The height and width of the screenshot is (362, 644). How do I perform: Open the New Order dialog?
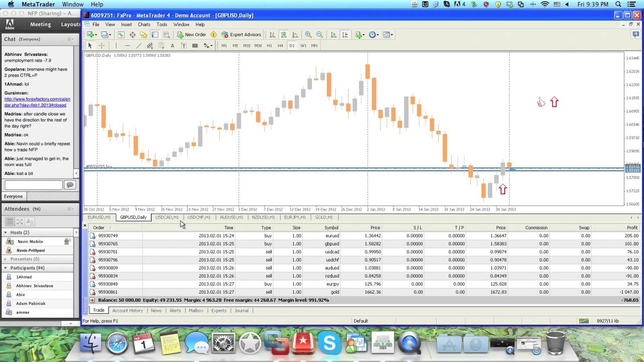(x=192, y=35)
